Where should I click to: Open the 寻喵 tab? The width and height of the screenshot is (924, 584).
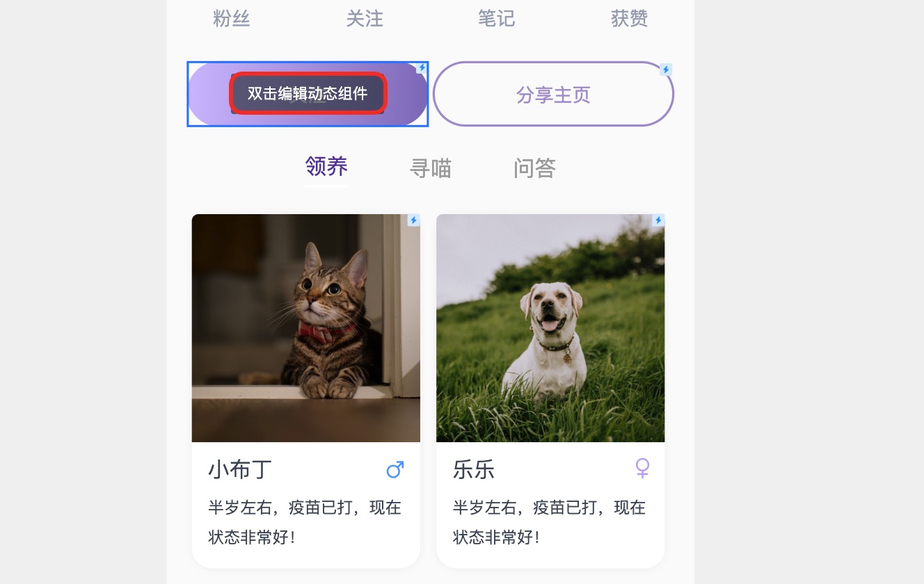pos(431,168)
